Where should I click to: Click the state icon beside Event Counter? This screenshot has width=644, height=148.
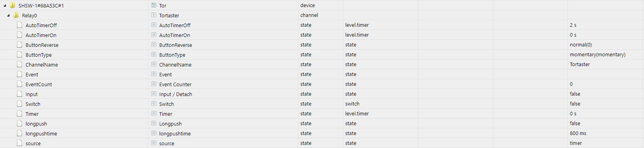pos(154,84)
